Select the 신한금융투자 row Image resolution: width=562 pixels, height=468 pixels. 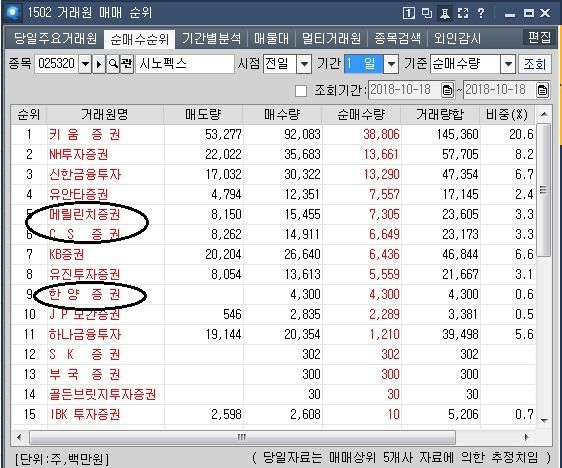(273, 175)
